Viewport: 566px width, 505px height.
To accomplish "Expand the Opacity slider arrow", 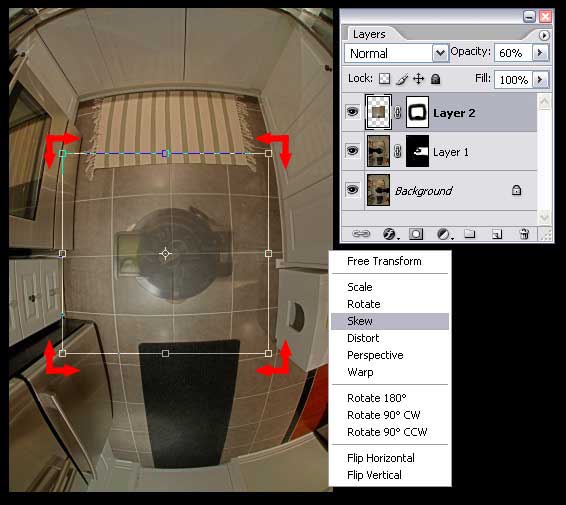I will tap(540, 53).
